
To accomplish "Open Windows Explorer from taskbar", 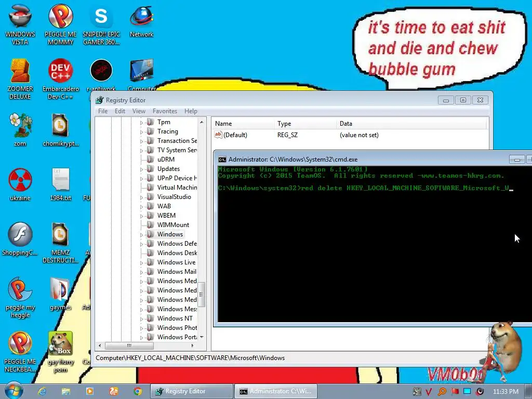I will (66, 391).
